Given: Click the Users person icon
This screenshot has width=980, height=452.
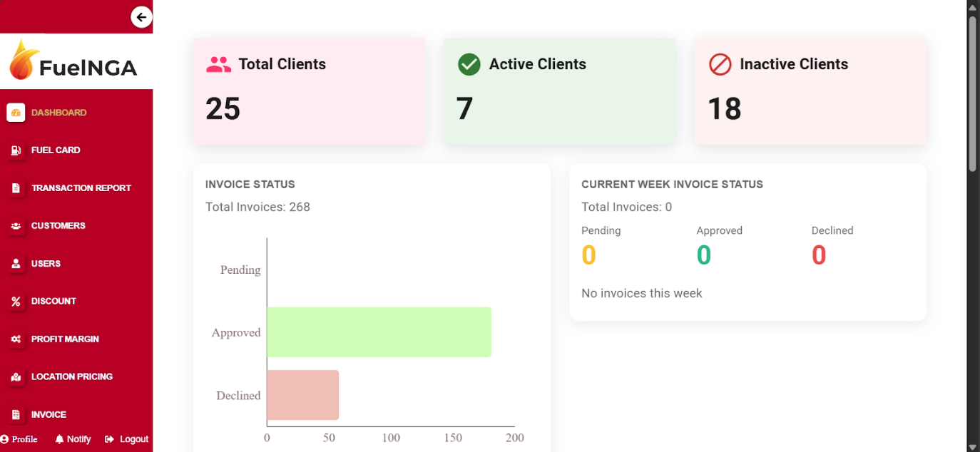Looking at the screenshot, I should click(x=16, y=264).
